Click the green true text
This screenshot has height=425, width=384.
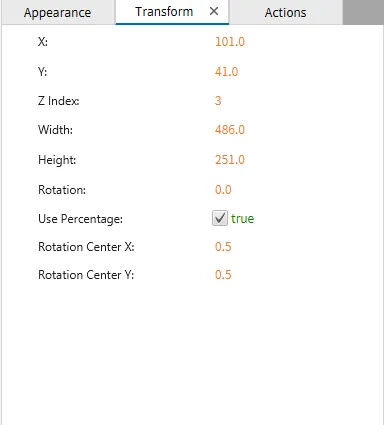click(242, 219)
